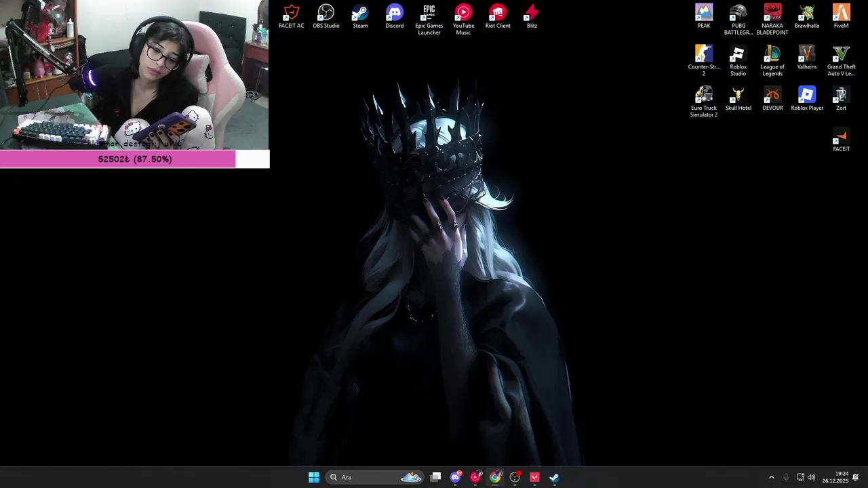Click the webcam overlay thumbnail
This screenshot has height=488, width=868.
[134, 75]
